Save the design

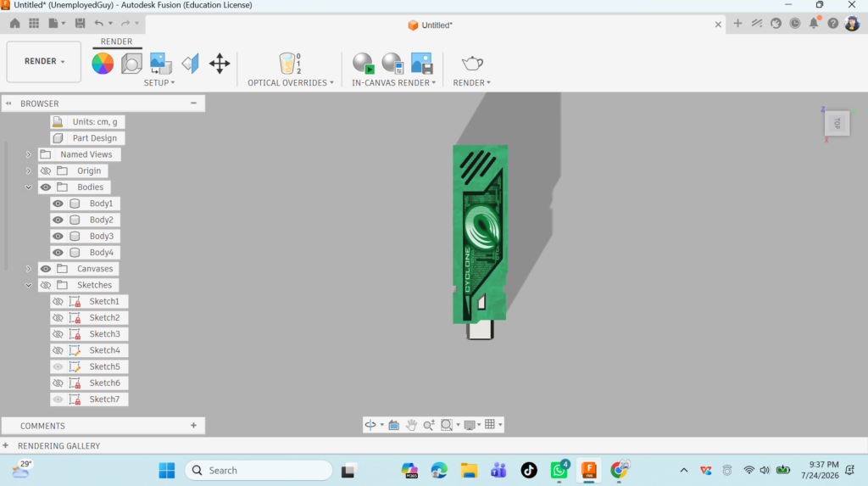81,23
